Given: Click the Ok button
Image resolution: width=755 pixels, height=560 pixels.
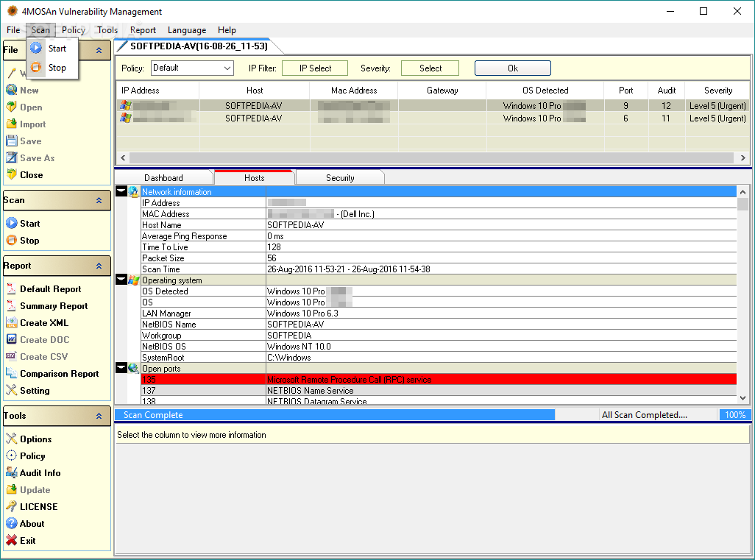Looking at the screenshot, I should (x=513, y=68).
